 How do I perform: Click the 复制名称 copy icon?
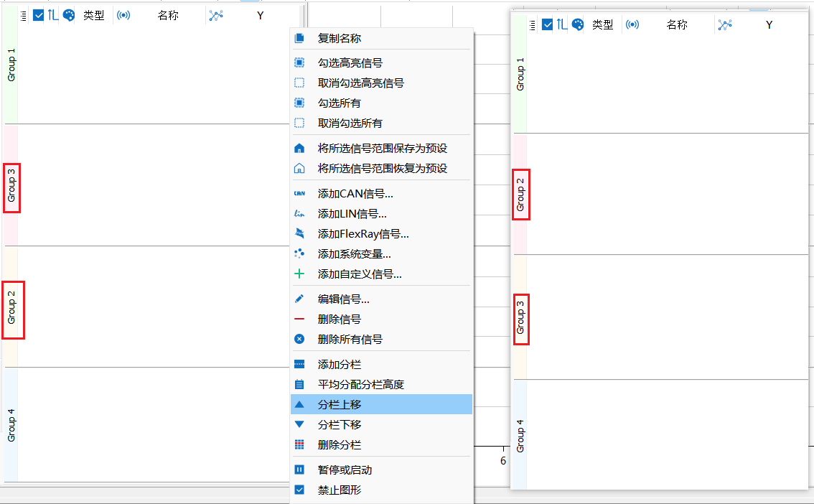(299, 38)
